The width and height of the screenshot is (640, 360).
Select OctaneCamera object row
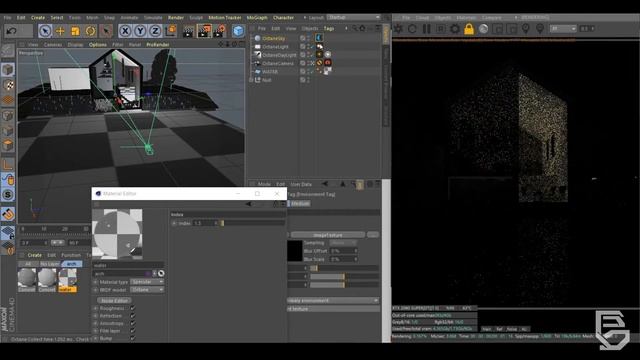(x=278, y=63)
